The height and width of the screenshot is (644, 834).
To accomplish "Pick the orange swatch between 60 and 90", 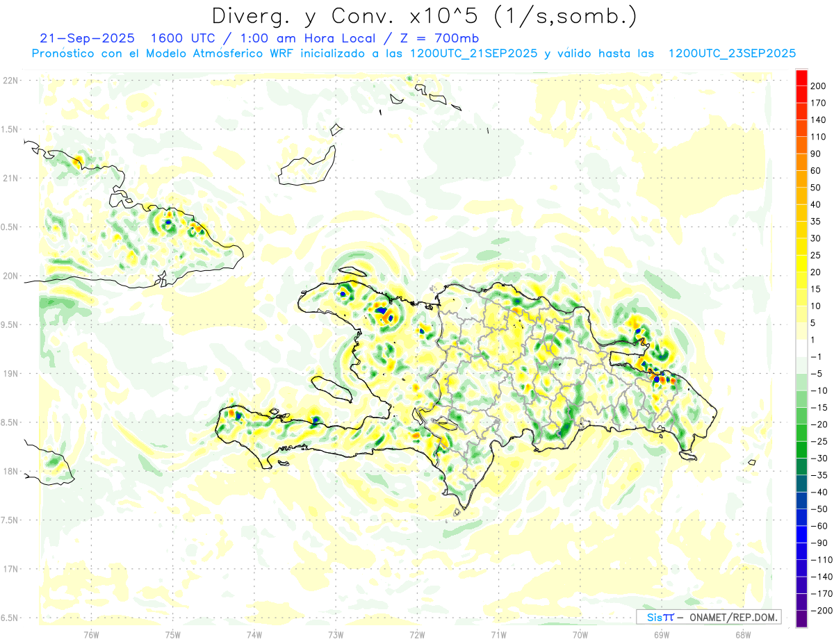I will click(801, 163).
